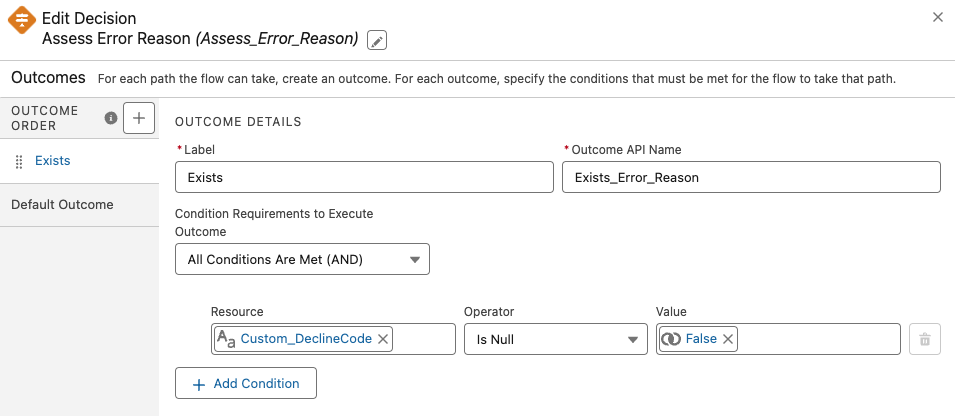Edit the Assess Error Reason label and API name
Screen dimensions: 955x416
coord(377,40)
